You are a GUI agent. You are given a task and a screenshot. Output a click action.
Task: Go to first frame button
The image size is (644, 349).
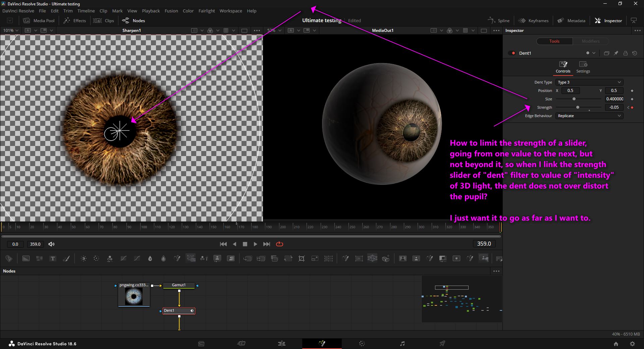click(223, 244)
